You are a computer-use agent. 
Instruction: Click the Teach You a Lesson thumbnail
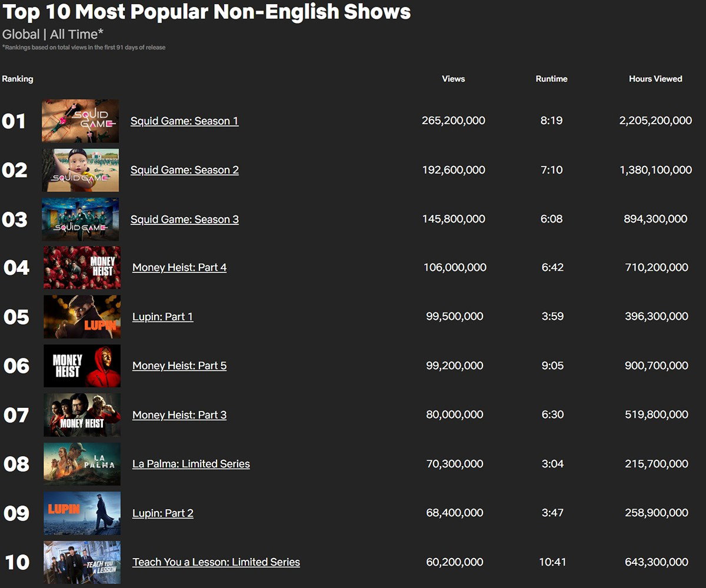[82, 562]
